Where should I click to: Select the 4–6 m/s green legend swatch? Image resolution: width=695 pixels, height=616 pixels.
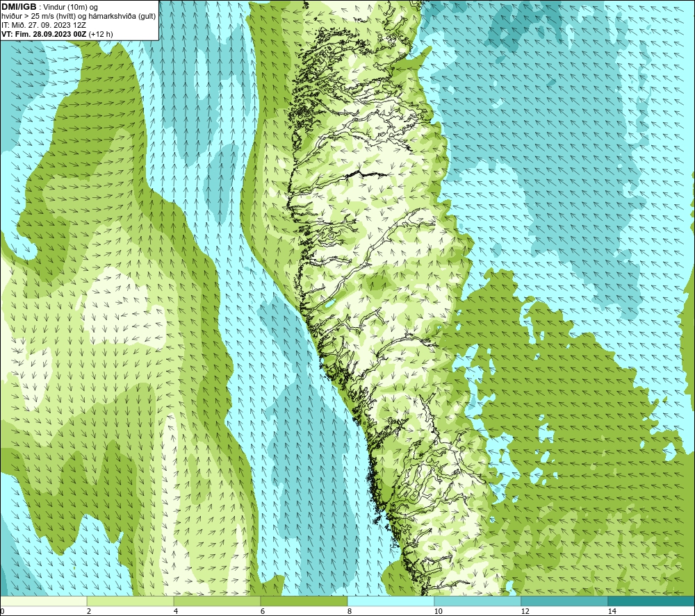[x=217, y=601]
